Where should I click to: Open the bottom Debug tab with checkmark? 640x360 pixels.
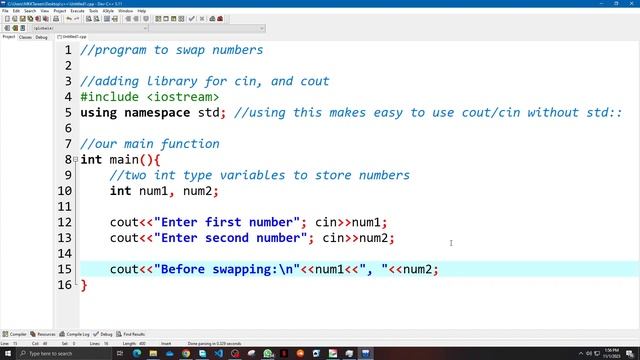point(102,334)
